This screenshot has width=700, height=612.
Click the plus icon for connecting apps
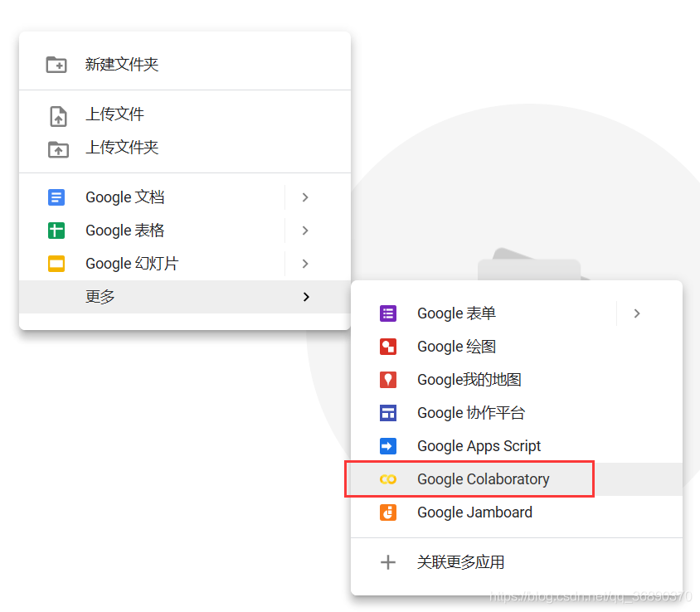coord(388,562)
